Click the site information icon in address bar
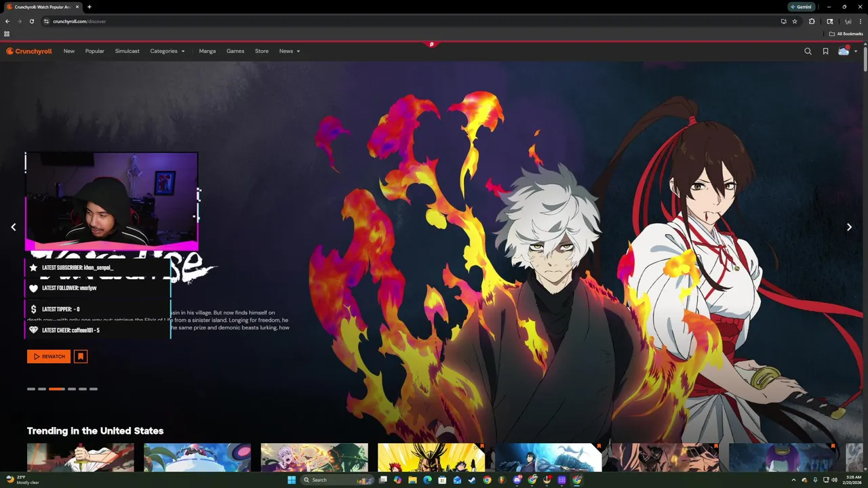The image size is (868, 488). pyautogui.click(x=46, y=21)
